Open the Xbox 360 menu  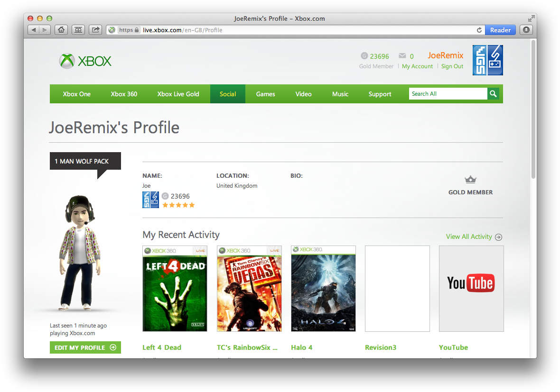click(x=124, y=94)
